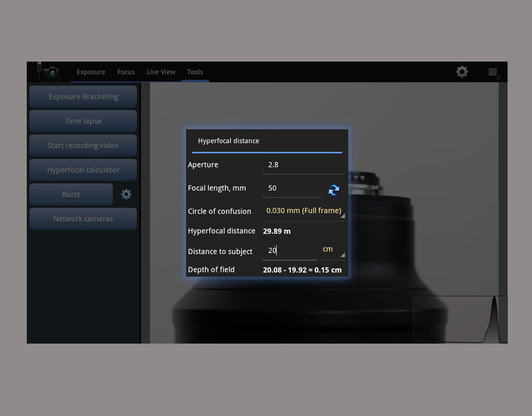Click Start recording video
This screenshot has width=532, height=416.
pos(83,145)
